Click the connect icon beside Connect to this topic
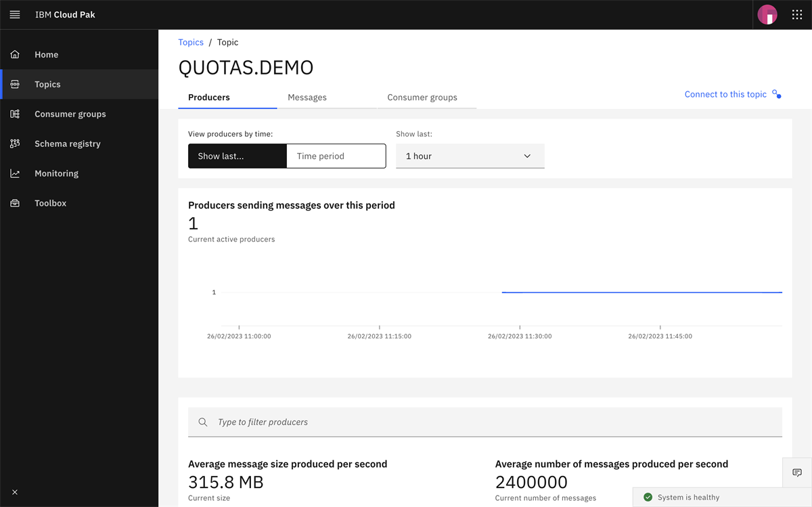Image resolution: width=812 pixels, height=507 pixels. tap(777, 94)
